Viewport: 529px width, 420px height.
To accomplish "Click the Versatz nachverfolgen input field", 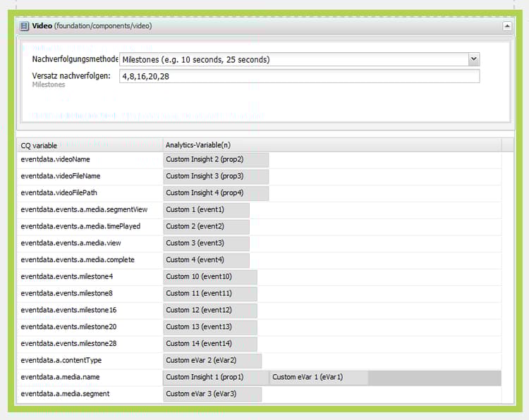I will point(300,76).
